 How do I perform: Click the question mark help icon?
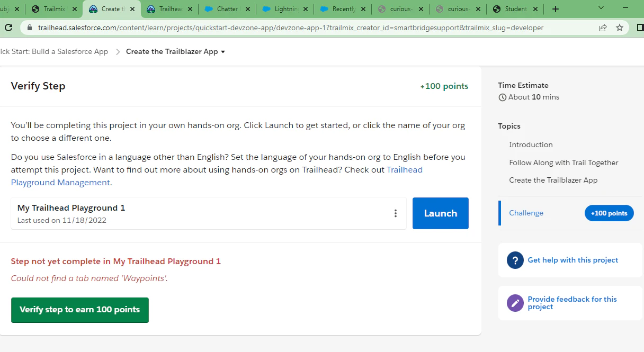515,260
